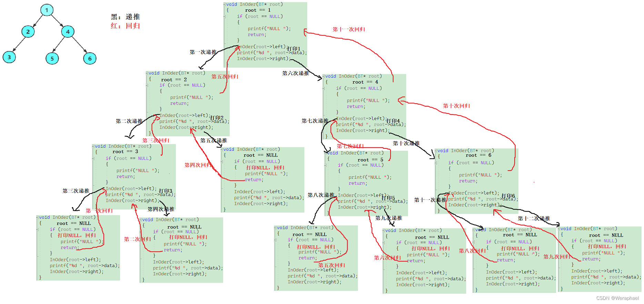
Task: Select the red label 第十一次回归
Action: coord(349,29)
